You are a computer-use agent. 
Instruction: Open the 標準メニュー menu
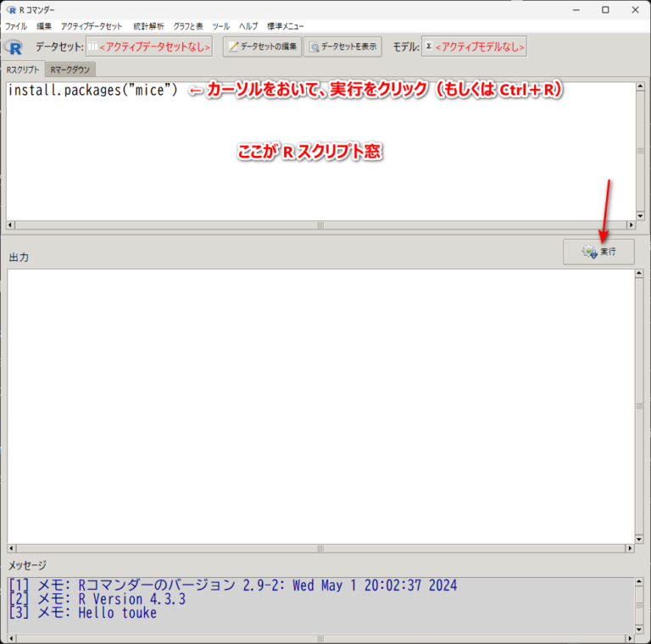coord(286,27)
